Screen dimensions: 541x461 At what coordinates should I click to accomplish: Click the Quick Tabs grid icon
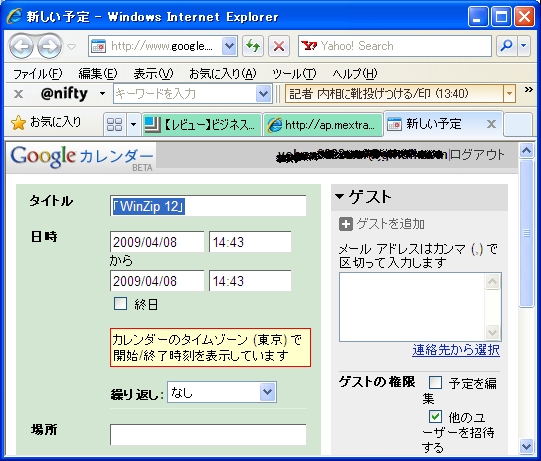coord(115,124)
